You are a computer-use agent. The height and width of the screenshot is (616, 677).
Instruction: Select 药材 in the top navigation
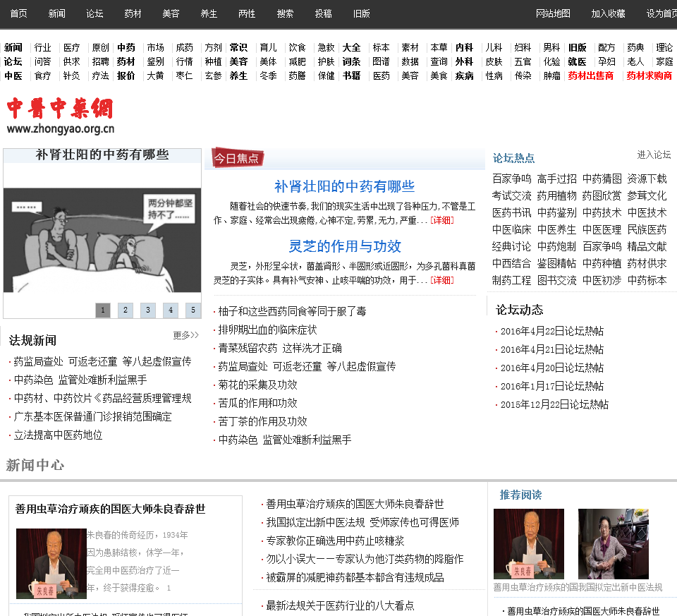[133, 14]
